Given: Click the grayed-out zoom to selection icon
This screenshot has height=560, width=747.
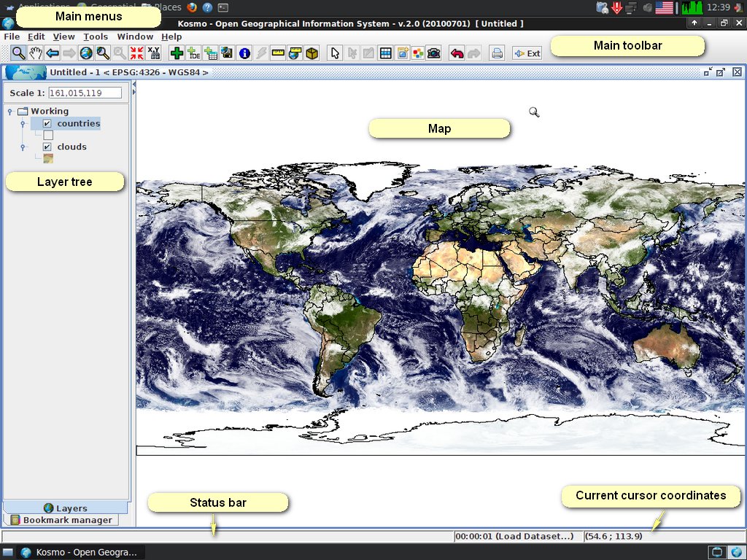Looking at the screenshot, I should pyautogui.click(x=120, y=52).
